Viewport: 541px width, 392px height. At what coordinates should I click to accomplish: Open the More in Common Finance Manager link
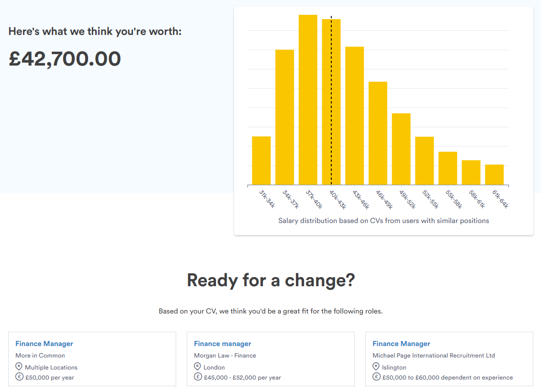[44, 344]
